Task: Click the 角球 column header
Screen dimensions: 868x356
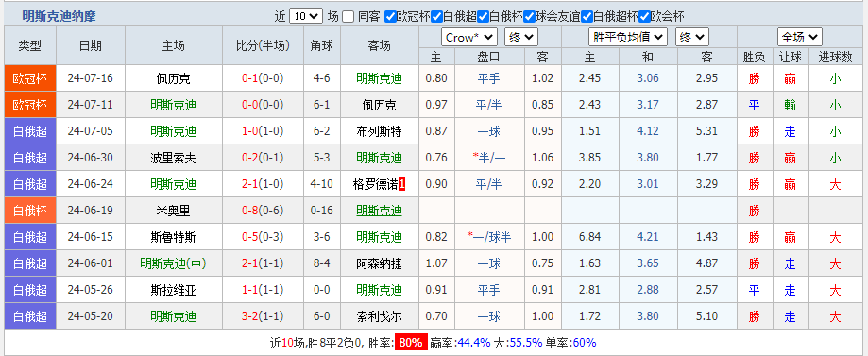Action: pyautogui.click(x=322, y=46)
